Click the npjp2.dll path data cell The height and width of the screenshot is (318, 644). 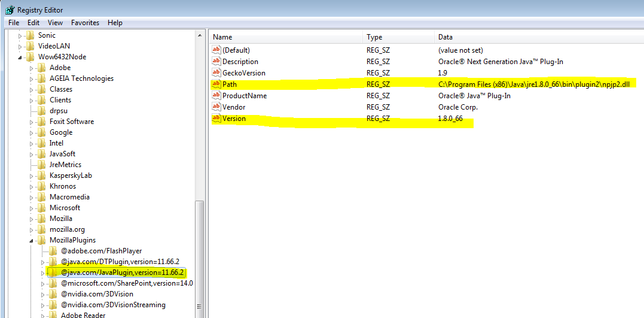coord(535,84)
